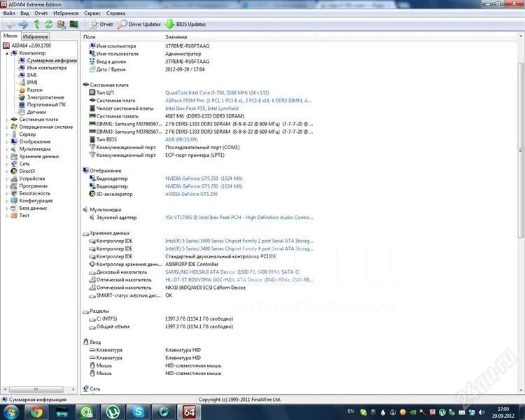
Task: Open the green monitor icon in toolbar
Action: click(73, 24)
